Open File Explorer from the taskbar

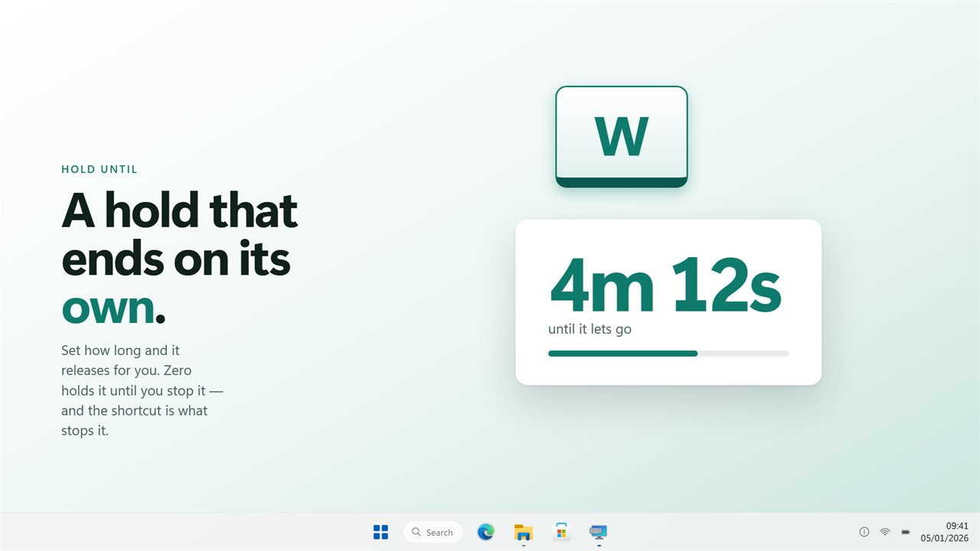pyautogui.click(x=524, y=532)
